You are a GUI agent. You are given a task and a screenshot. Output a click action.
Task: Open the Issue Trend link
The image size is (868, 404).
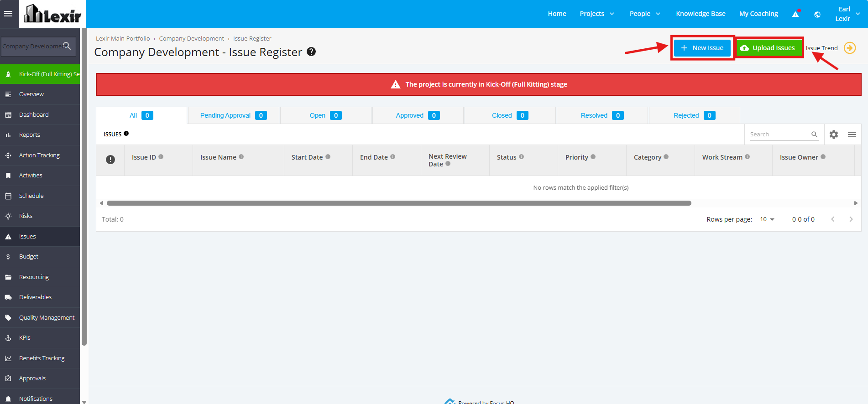(x=822, y=48)
